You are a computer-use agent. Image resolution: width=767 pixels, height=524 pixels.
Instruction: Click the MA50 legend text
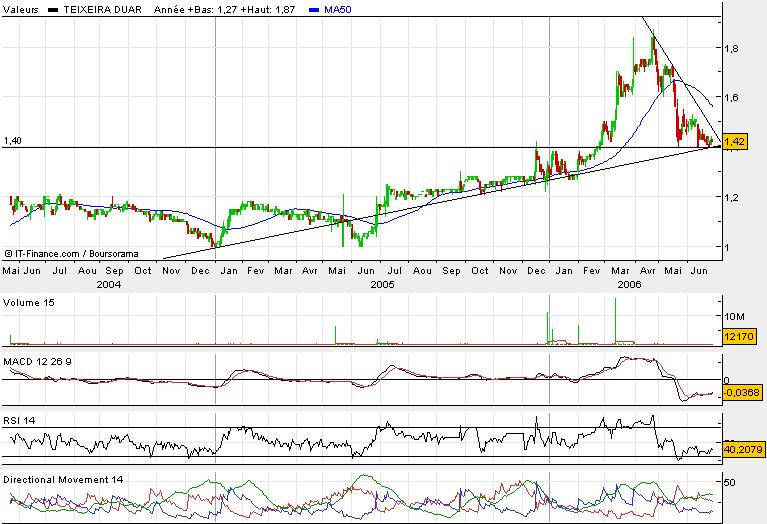pos(338,9)
